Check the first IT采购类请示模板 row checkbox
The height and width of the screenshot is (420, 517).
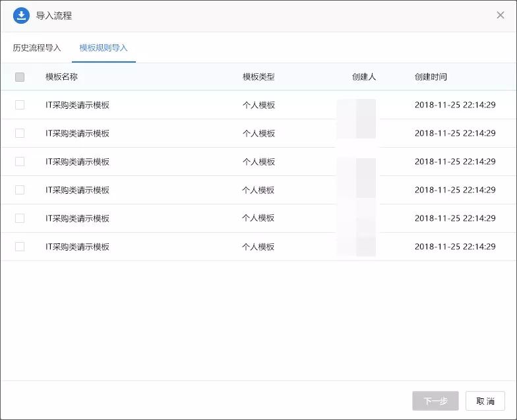pos(20,105)
